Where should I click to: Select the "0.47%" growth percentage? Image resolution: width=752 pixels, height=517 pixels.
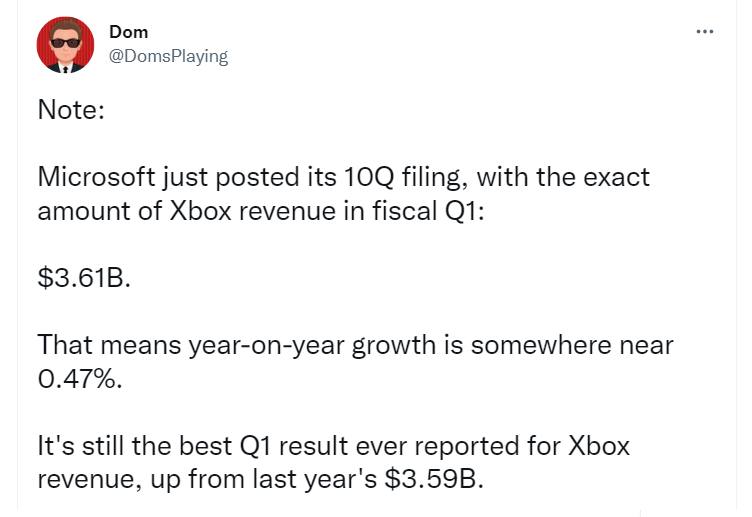pyautogui.click(x=79, y=379)
